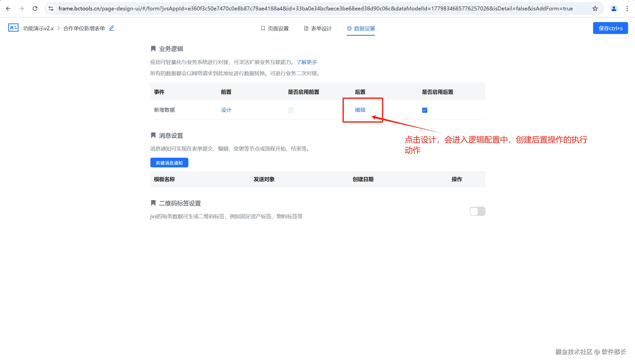Switch to the 页面设置 tab
The height and width of the screenshot is (364, 635).
point(275,29)
